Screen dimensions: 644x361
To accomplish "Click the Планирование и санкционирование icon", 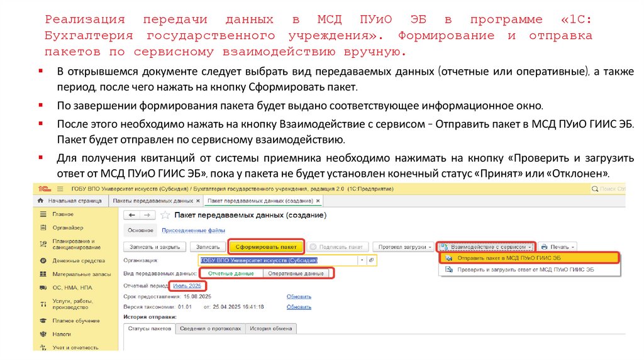I will click(43, 244).
